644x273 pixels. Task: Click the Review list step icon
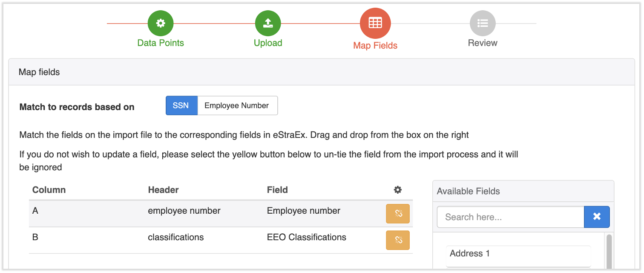click(x=483, y=23)
